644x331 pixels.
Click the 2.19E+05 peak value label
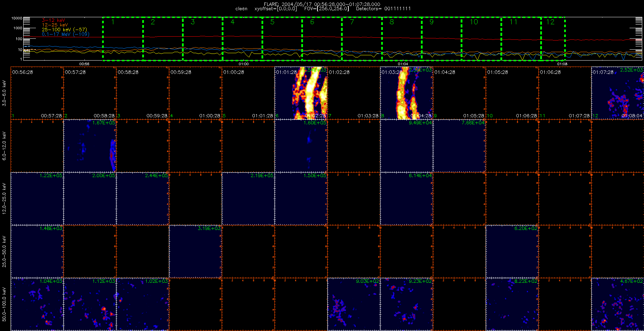pyautogui.click(x=262, y=175)
